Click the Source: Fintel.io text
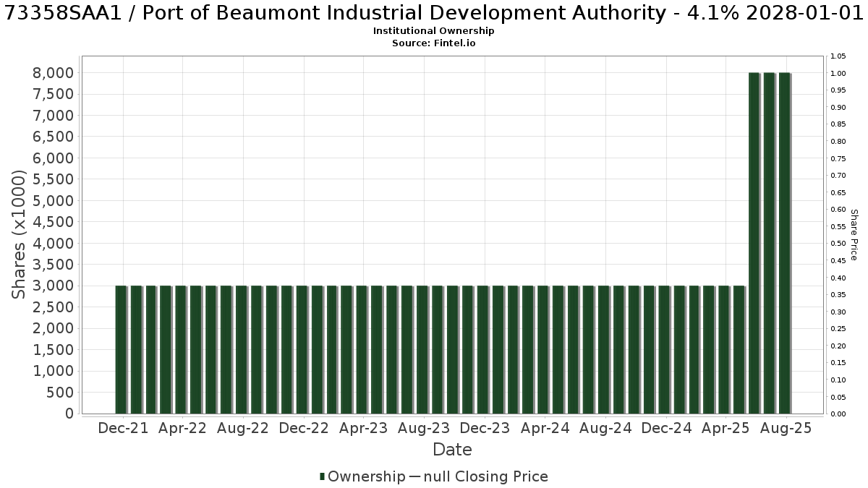Screen dimensions: 868x488 [434, 43]
